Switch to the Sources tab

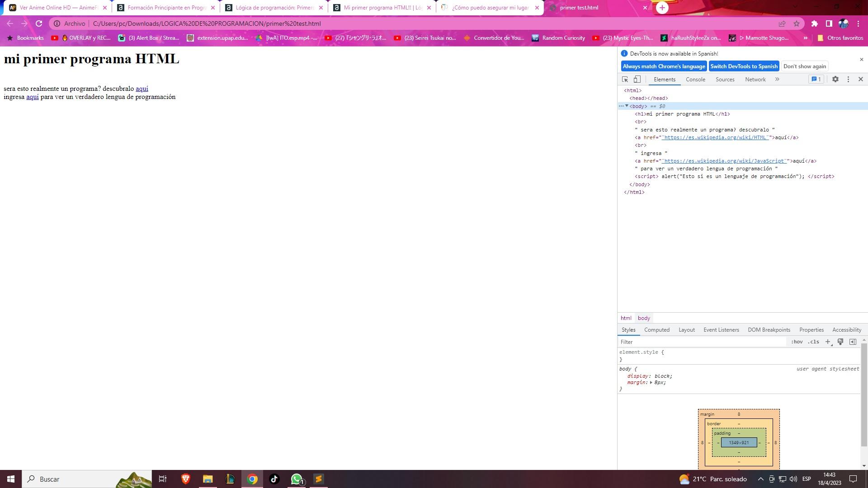pyautogui.click(x=725, y=80)
